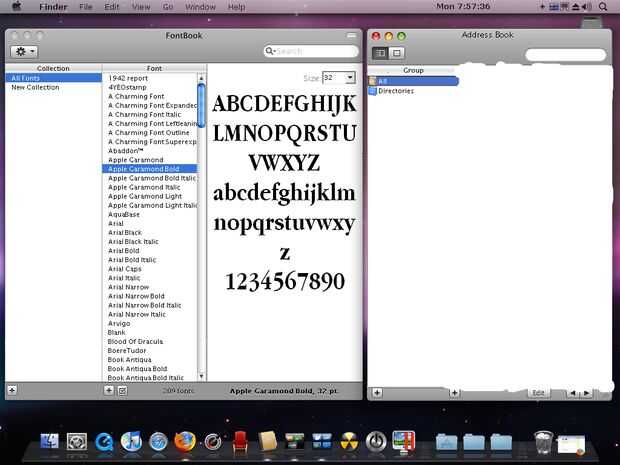The height and width of the screenshot is (465, 620).
Task: Click the Address Book search field
Action: [565, 55]
